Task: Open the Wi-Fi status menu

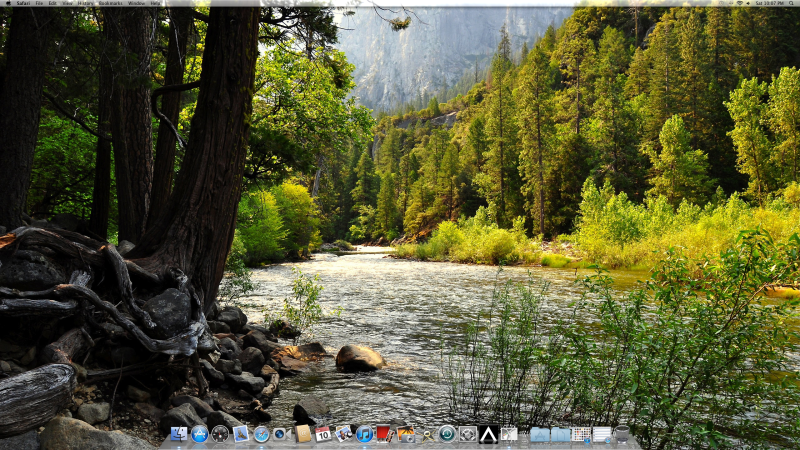Action: click(740, 3)
